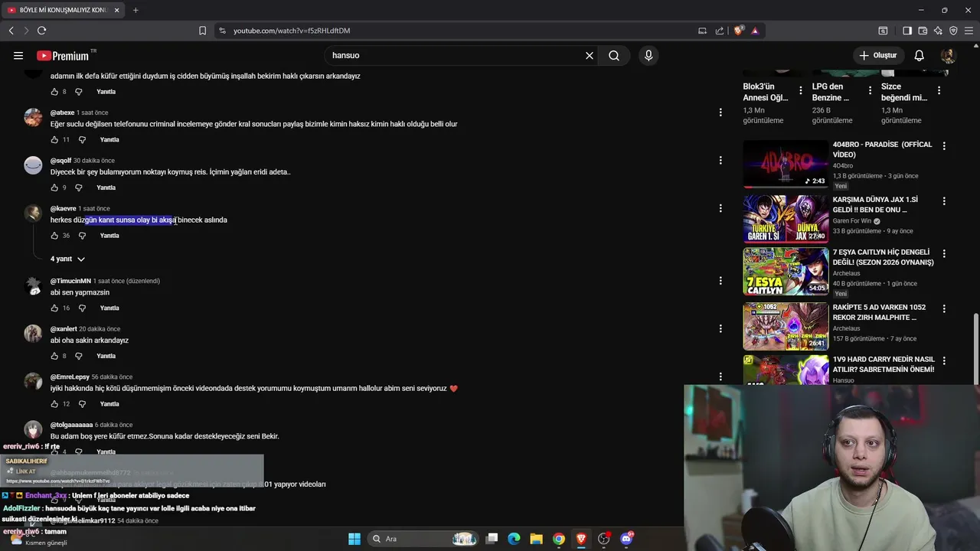Like @EmreLepsy's comment
The width and height of the screenshot is (980, 551).
coord(54,404)
